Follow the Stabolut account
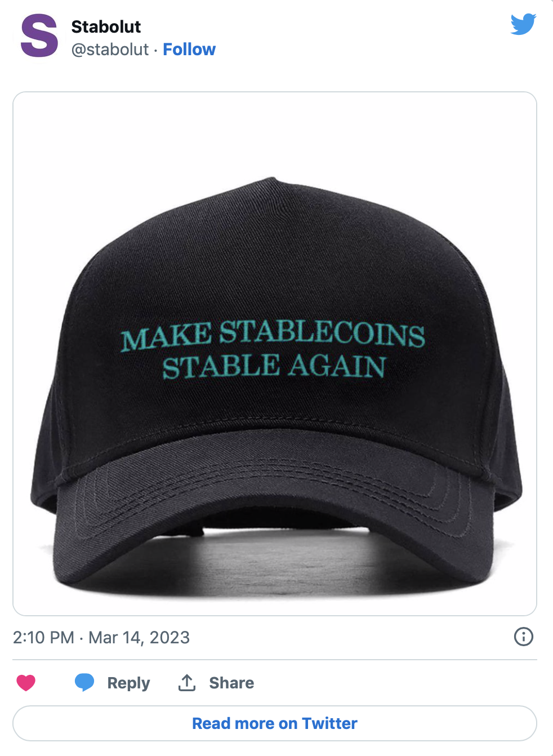Image resolution: width=553 pixels, height=756 pixels. [189, 50]
